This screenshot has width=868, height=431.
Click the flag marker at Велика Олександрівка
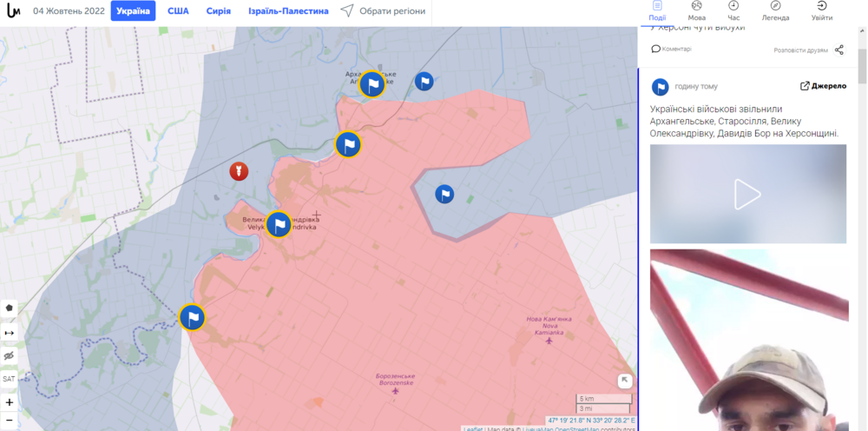pyautogui.click(x=279, y=224)
